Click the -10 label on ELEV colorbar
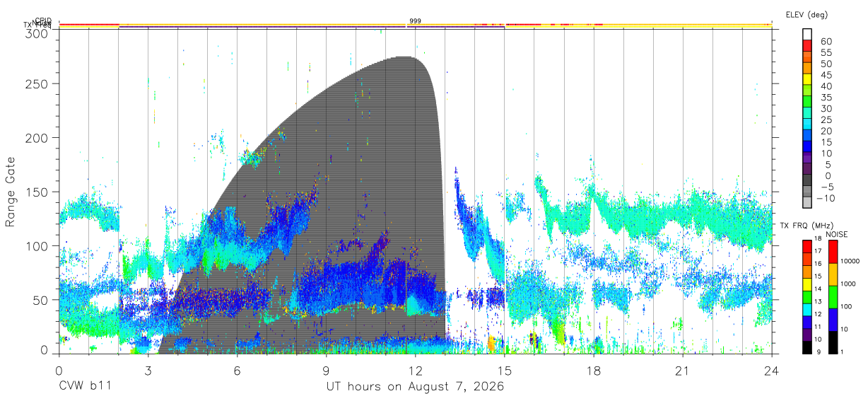 point(826,198)
